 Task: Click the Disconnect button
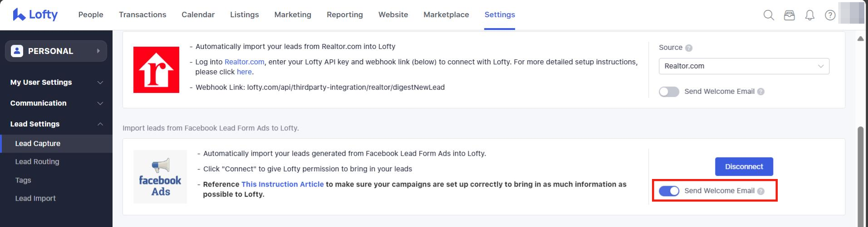coord(744,167)
